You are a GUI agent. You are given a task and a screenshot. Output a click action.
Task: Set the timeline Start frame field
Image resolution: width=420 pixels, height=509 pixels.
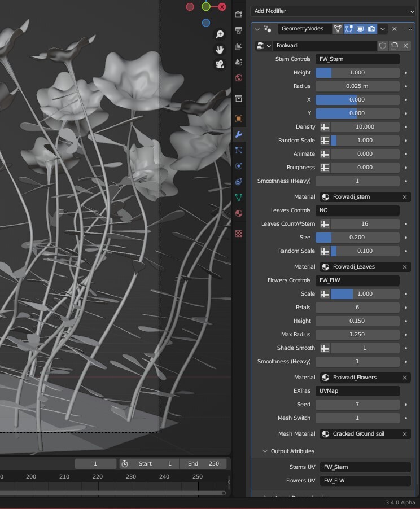155,464
